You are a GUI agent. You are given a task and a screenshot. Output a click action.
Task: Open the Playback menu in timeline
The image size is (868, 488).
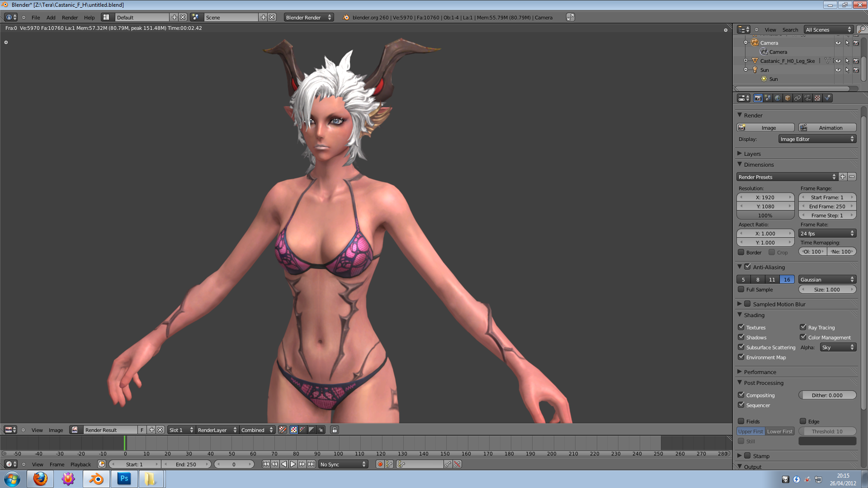(80, 464)
